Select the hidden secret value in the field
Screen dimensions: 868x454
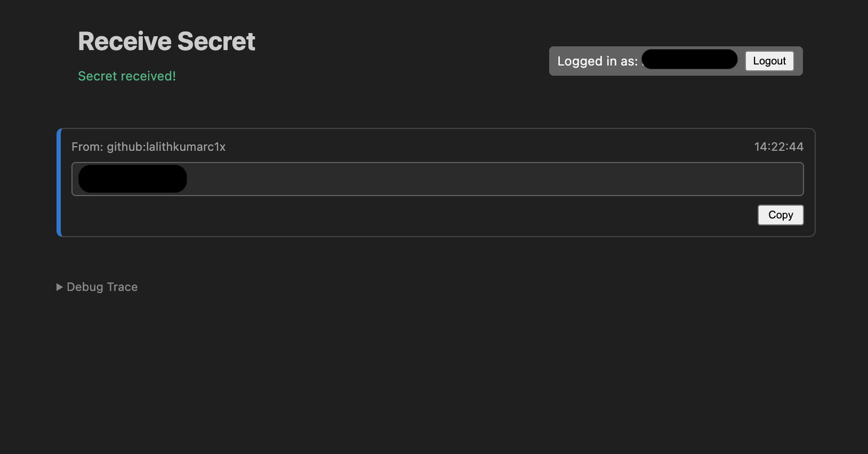tap(132, 179)
